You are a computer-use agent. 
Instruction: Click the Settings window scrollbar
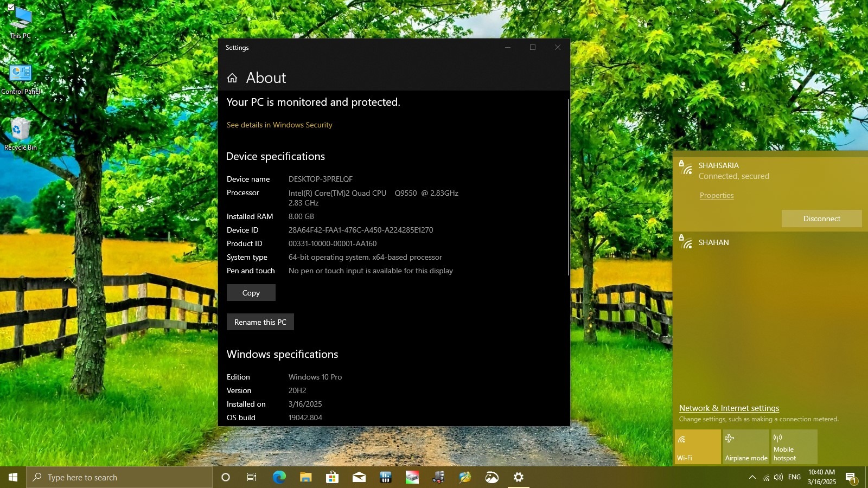tap(569, 187)
